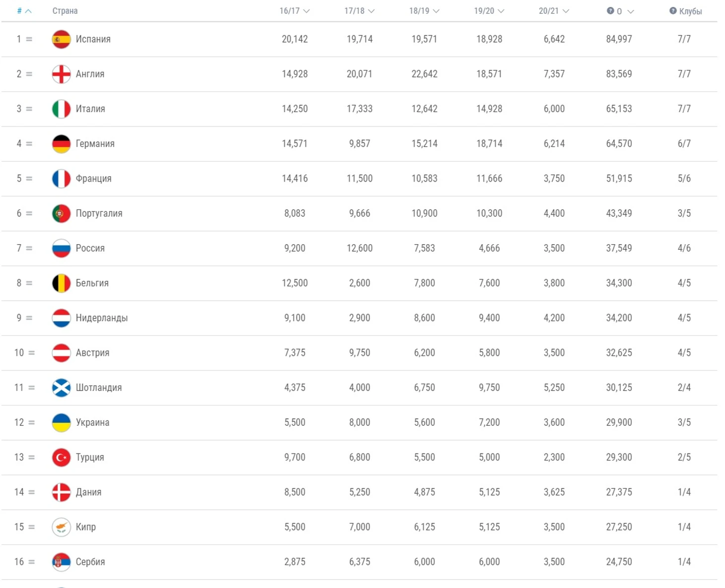Click the Germany flag icon
This screenshot has width=725, height=588.
[61, 144]
